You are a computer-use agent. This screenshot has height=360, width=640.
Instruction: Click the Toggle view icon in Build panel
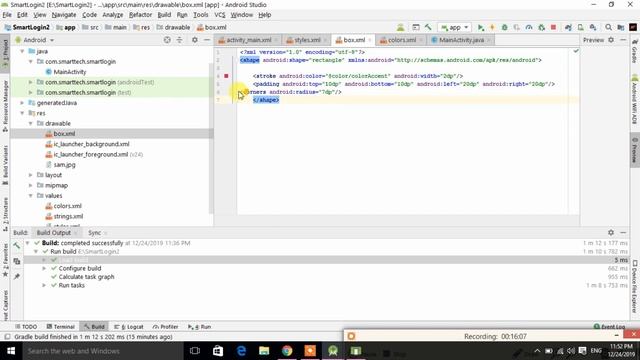[17, 261]
